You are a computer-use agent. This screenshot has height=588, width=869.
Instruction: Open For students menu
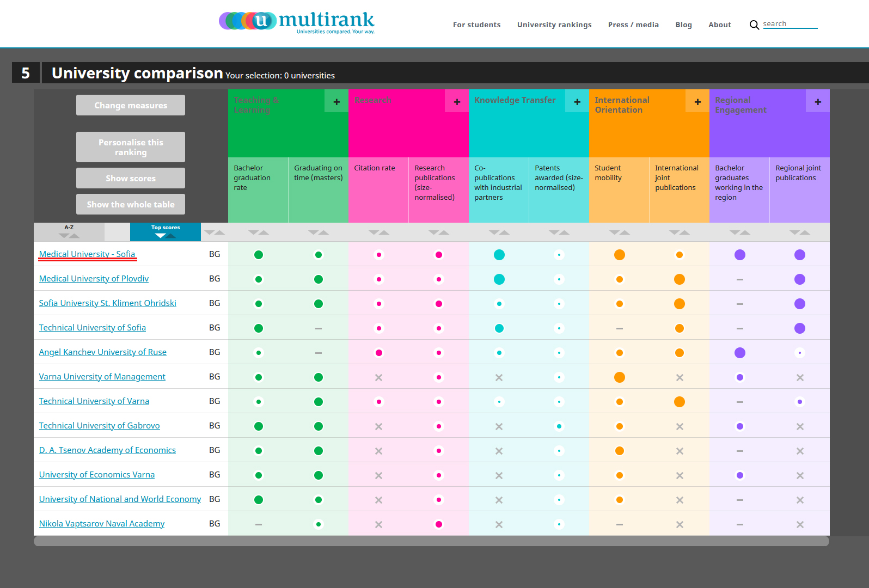477,25
